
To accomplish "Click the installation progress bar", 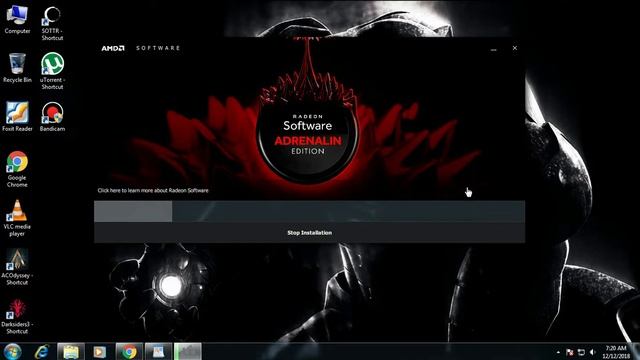I will (309, 211).
